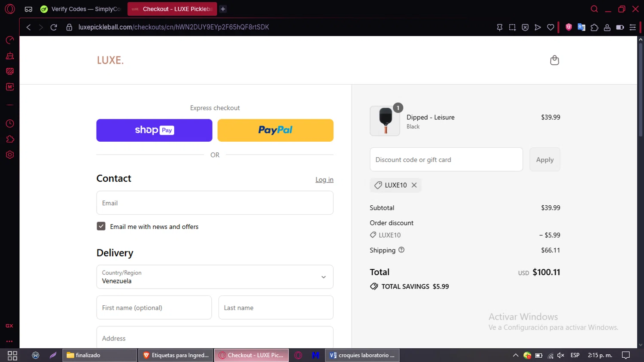Image resolution: width=644 pixels, height=362 pixels.
Task: Reload the checkout page
Action: [54, 27]
